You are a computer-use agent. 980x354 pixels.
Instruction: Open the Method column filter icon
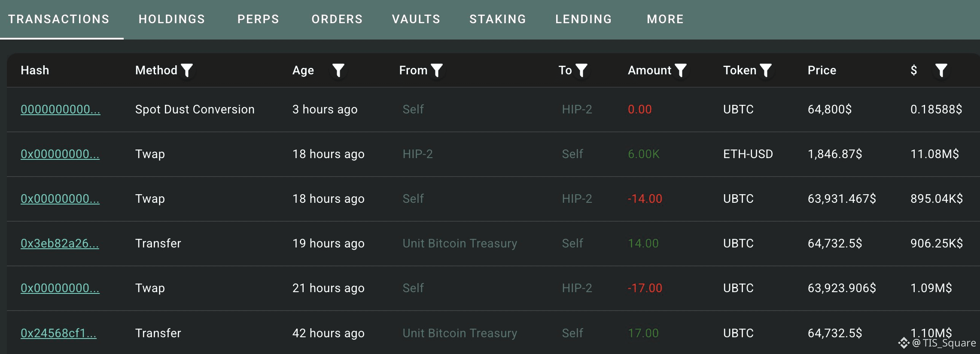pyautogui.click(x=187, y=70)
